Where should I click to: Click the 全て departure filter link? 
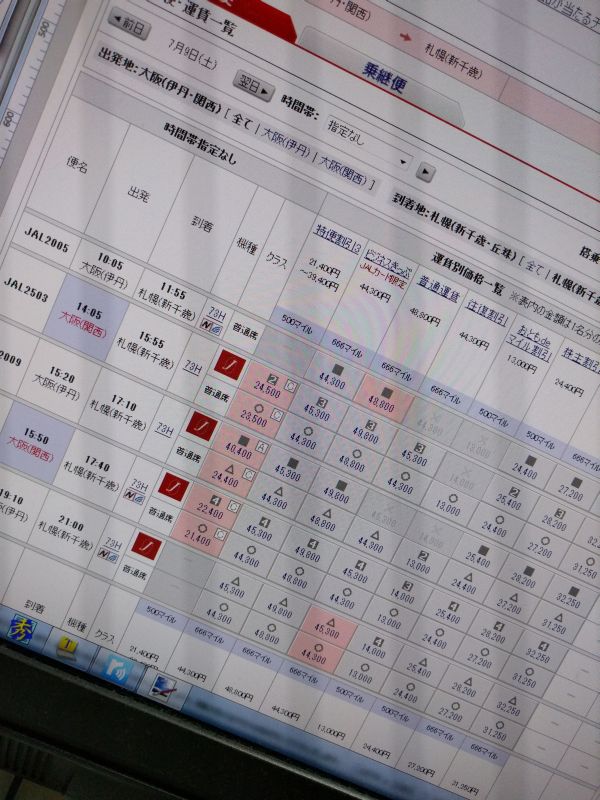(241, 120)
